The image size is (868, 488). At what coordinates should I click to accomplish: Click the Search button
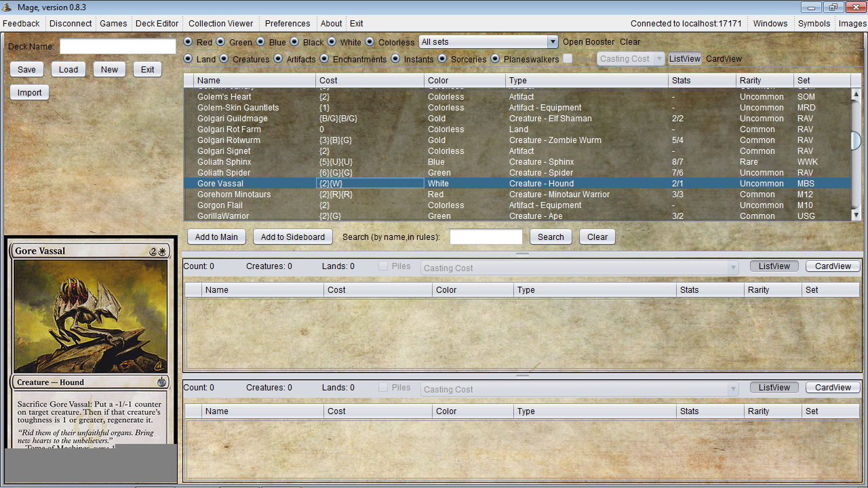tap(551, 237)
